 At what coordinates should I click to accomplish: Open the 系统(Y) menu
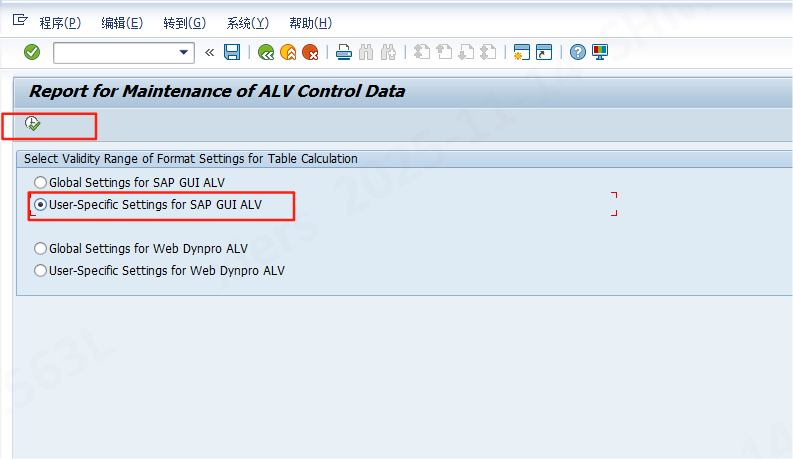coord(248,23)
